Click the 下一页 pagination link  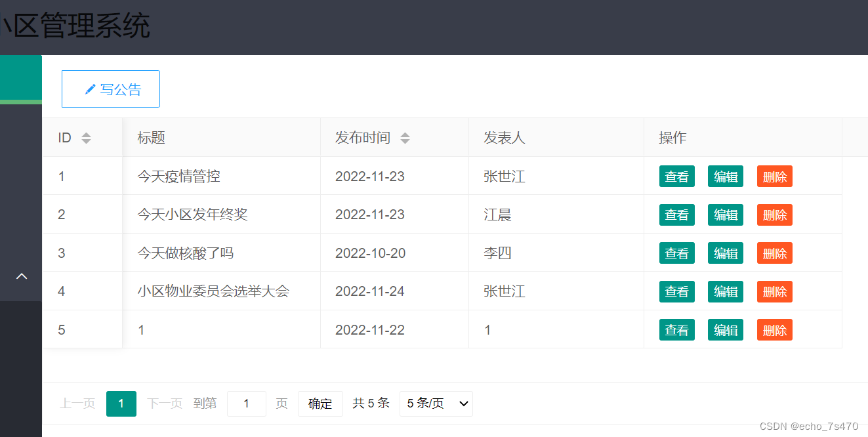164,404
